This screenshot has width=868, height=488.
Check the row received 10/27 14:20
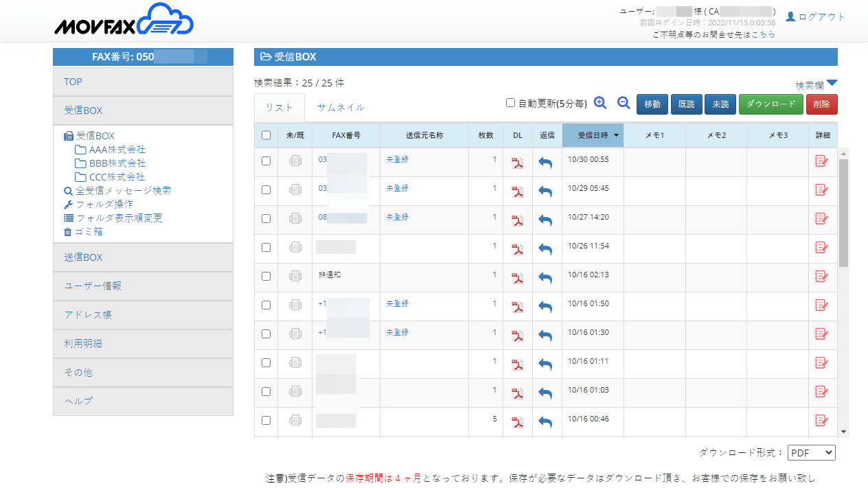click(266, 219)
